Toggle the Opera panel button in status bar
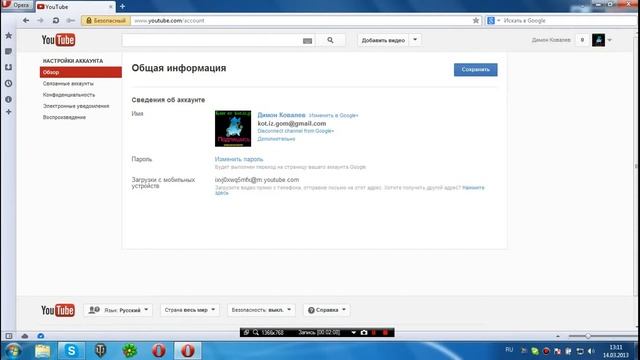This screenshot has width=640, height=360. click(9, 336)
